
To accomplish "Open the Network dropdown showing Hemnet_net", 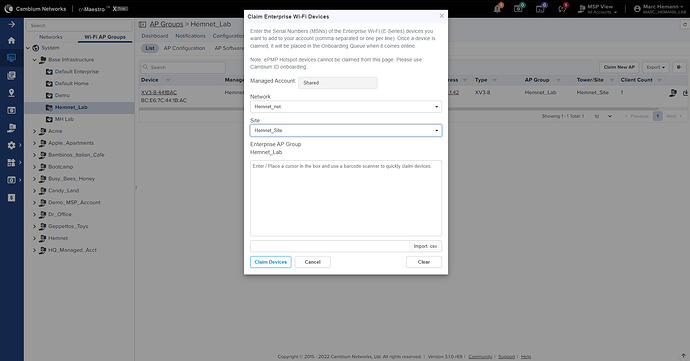I will (x=346, y=107).
